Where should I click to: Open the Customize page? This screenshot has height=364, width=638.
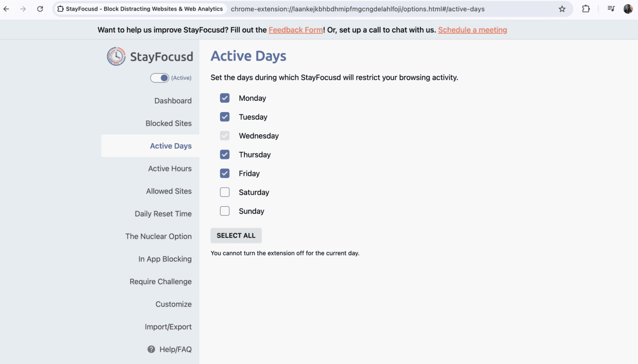173,304
